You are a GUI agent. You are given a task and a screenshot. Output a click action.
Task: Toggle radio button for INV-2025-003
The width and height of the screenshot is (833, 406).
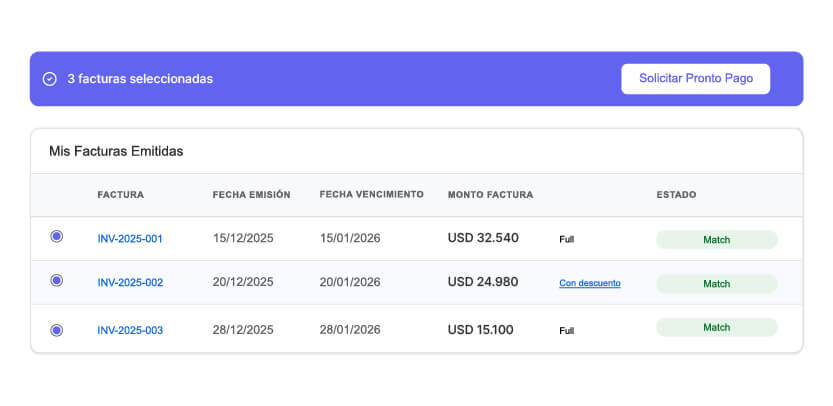[56, 329]
